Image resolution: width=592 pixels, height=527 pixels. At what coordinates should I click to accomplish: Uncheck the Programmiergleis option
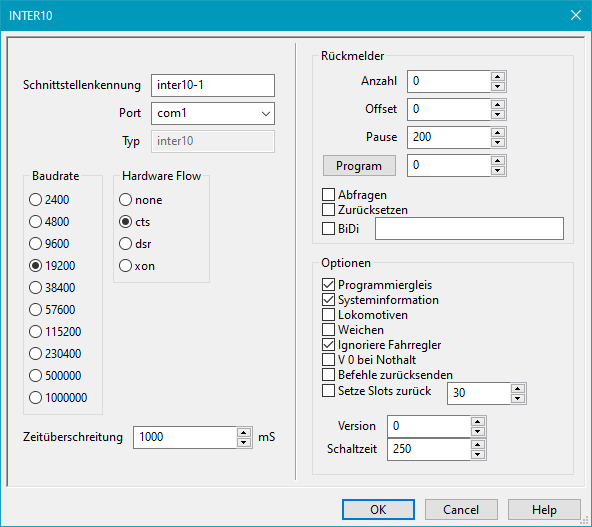328,285
